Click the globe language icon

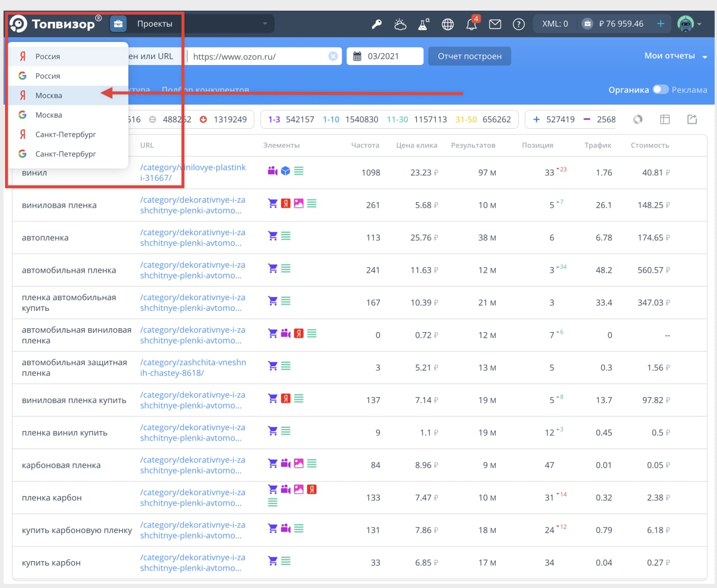click(x=448, y=24)
